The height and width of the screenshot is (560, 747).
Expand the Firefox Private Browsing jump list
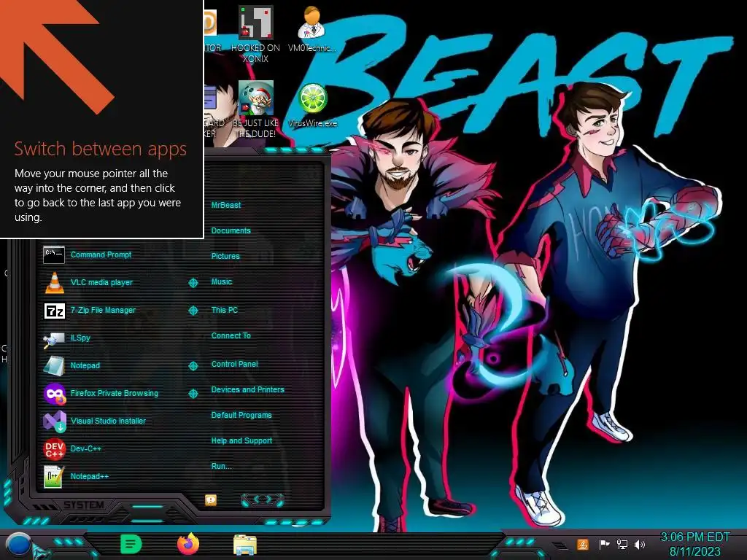[193, 393]
